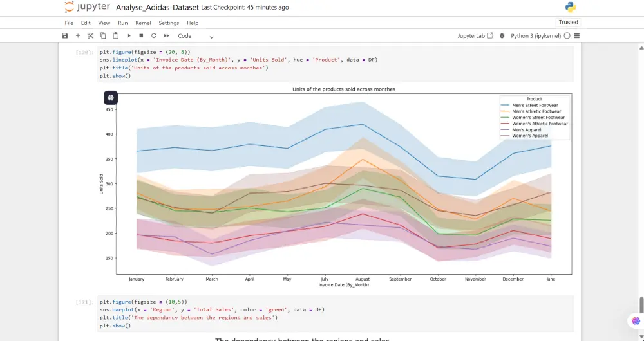This screenshot has height=341, width=644.
Task: Paste cell from clipboard
Action: pyautogui.click(x=116, y=36)
